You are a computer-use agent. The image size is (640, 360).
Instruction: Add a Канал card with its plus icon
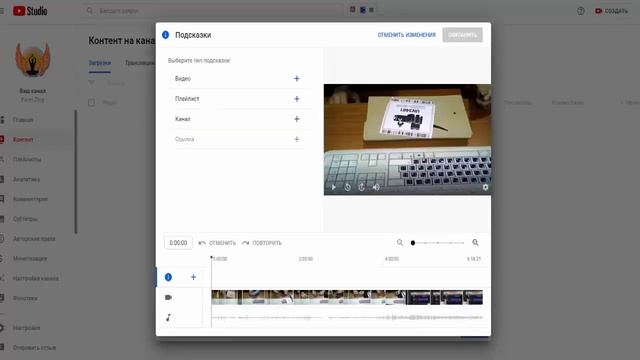click(297, 119)
